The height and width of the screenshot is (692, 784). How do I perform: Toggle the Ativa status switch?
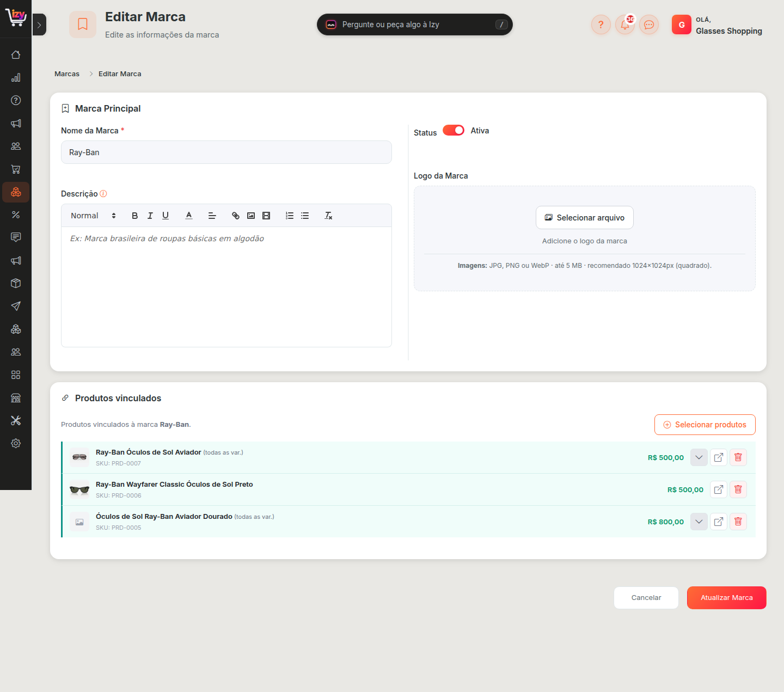[454, 130]
